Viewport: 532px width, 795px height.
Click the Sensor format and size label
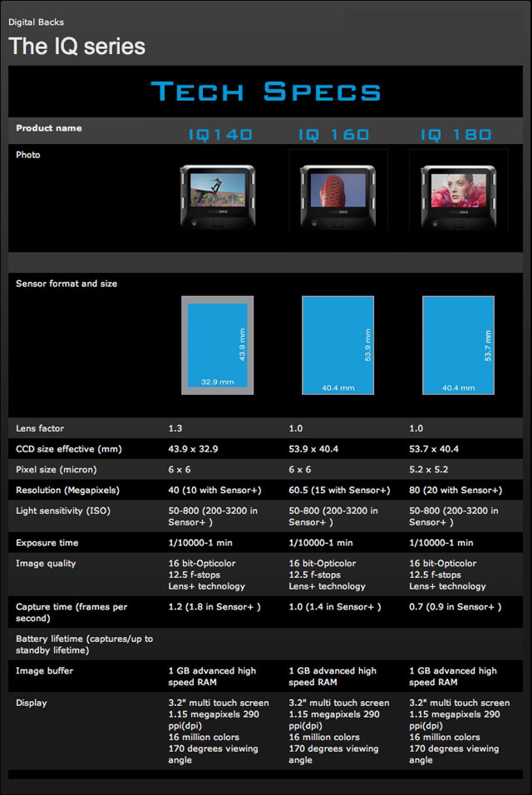pyautogui.click(x=66, y=284)
